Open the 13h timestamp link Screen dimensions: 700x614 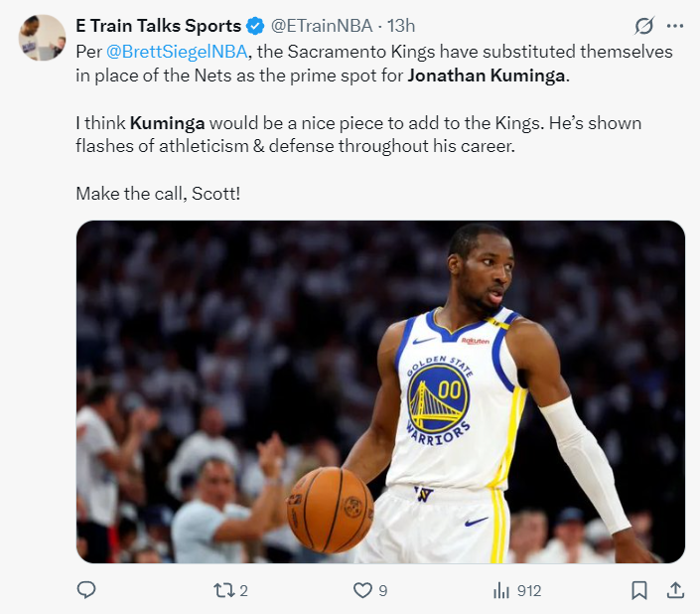(401, 26)
